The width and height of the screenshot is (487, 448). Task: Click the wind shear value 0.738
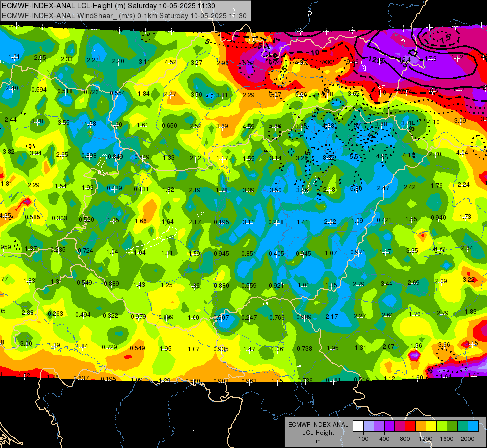click(x=304, y=349)
